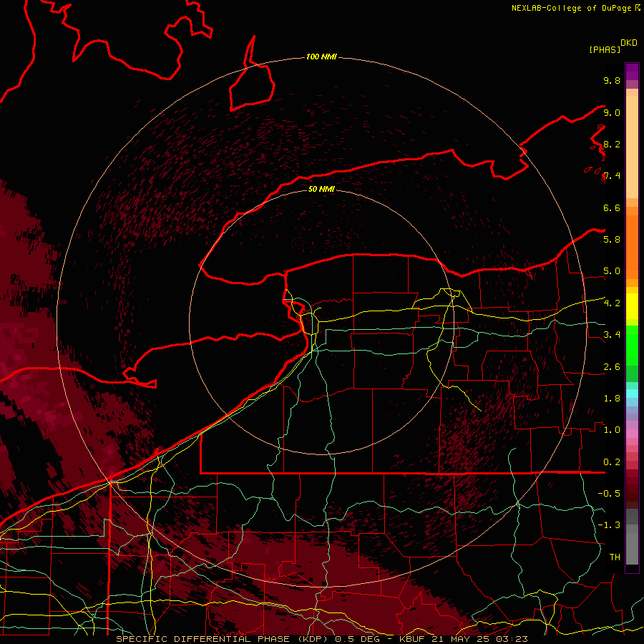This screenshot has width=644, height=644.
Task: Click the 9.0 value on color scale
Action: tap(612, 112)
